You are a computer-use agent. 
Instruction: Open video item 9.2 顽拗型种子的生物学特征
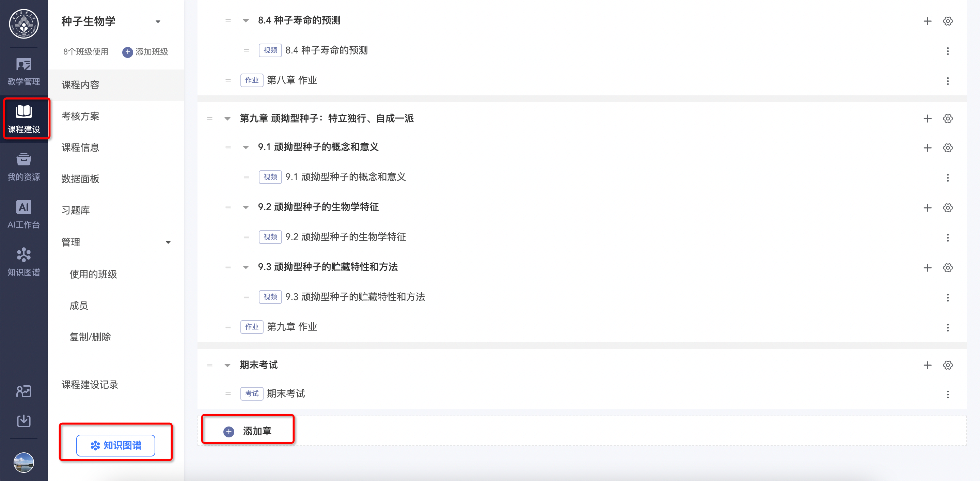[345, 237]
